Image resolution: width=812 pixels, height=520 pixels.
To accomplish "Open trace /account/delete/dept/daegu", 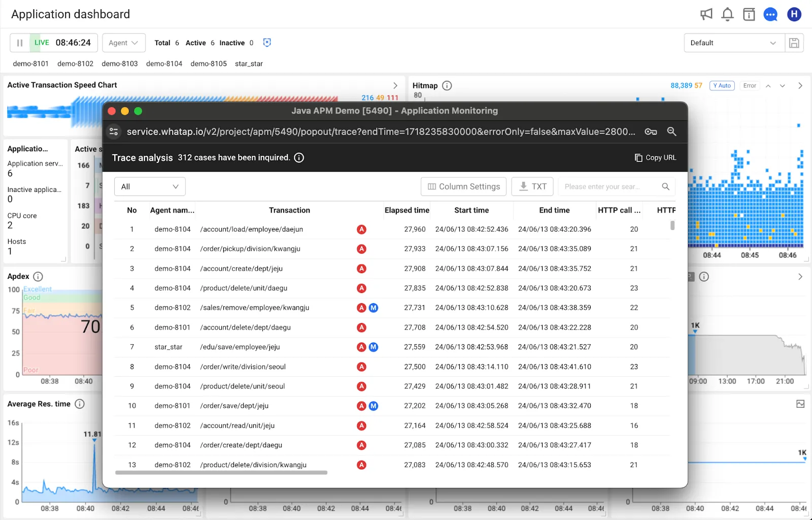I will pos(246,328).
